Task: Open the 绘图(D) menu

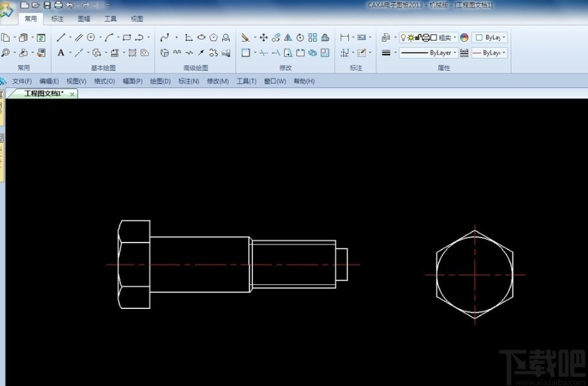Action: point(160,81)
